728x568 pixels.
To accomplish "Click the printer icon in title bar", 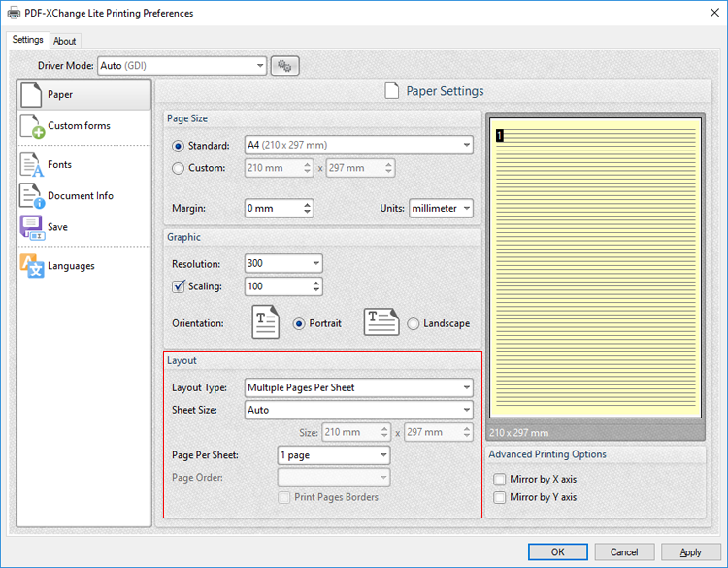I will coord(14,13).
